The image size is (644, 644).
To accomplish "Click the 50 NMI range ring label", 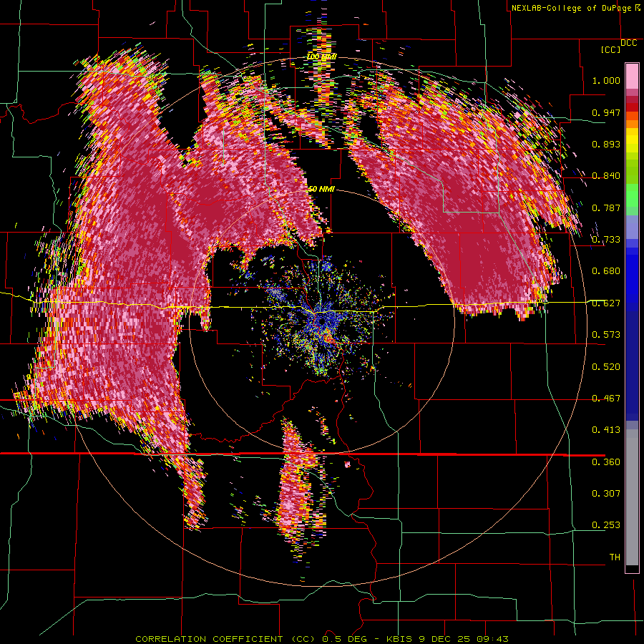I will (321, 189).
